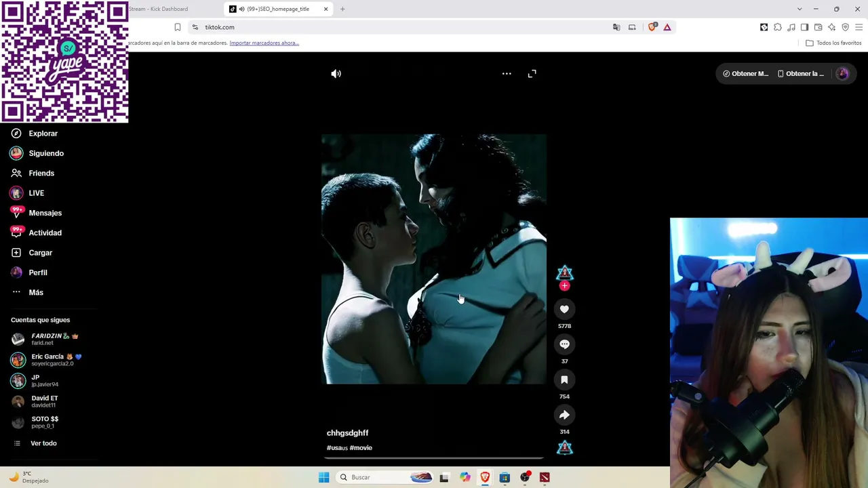The height and width of the screenshot is (488, 868).
Task: Go to the Explorar section
Action: point(43,134)
